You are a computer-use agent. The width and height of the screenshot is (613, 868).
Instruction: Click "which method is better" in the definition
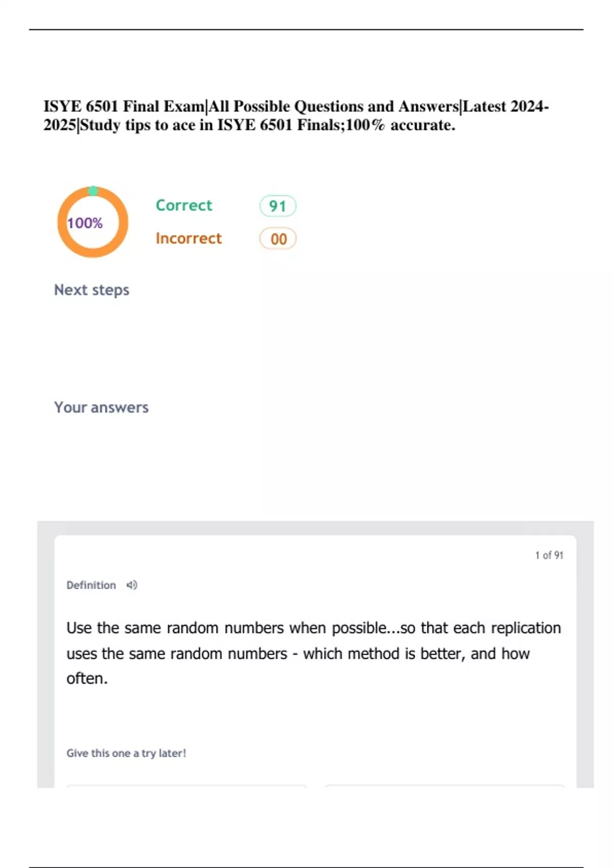tap(383, 654)
